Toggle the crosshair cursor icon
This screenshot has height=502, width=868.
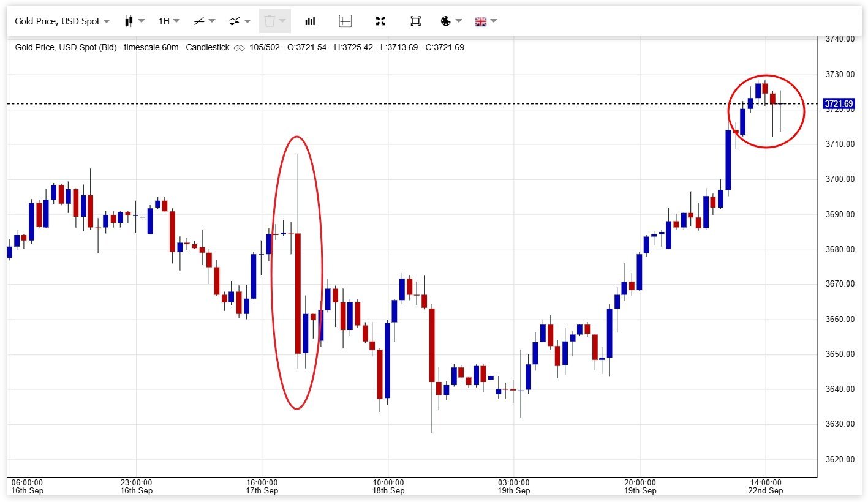pyautogui.click(x=345, y=21)
